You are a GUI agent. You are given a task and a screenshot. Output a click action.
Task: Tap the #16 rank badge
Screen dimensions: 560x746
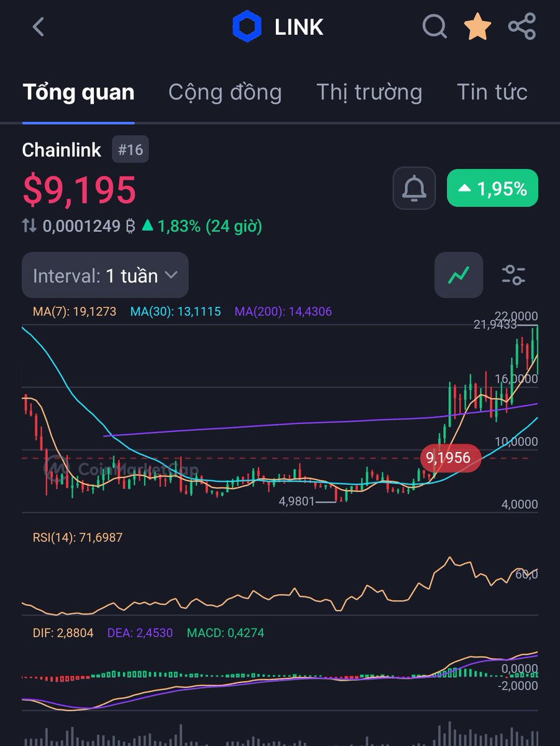131,150
